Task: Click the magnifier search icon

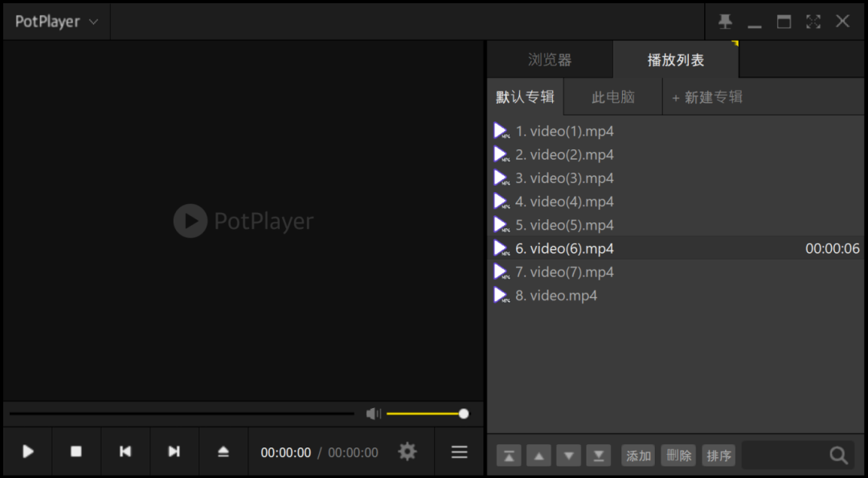Action: tap(839, 456)
